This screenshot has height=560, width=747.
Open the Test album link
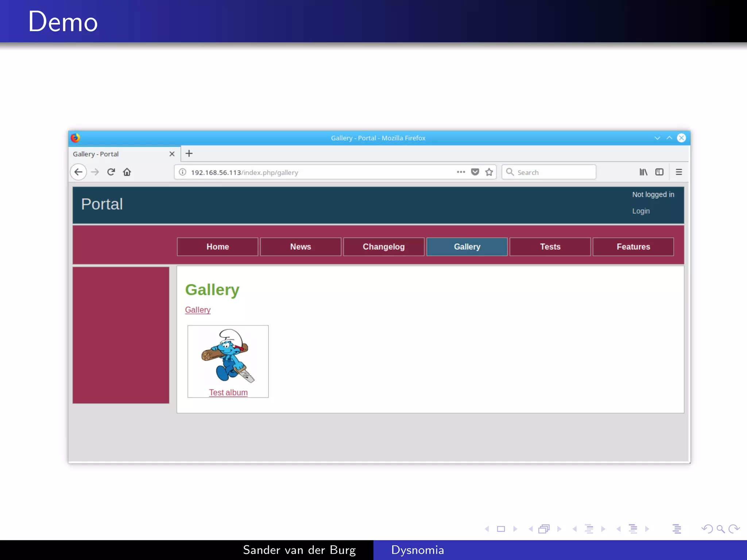point(228,393)
